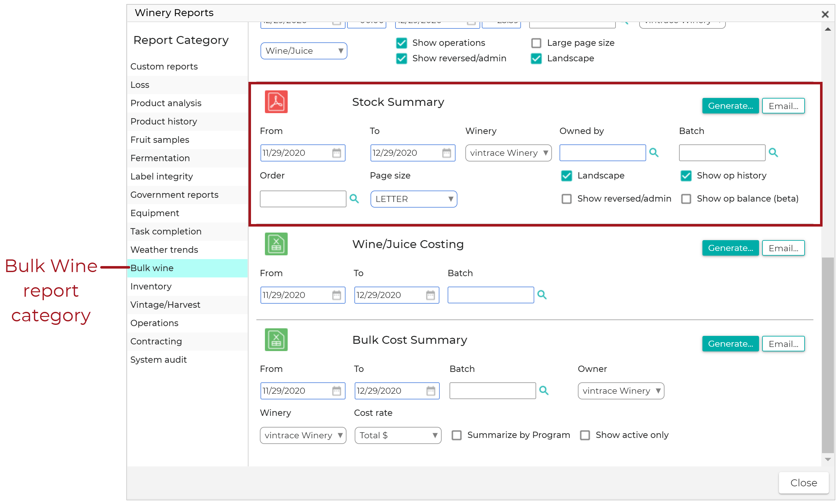Search Stock Summary Batch field
The width and height of the screenshot is (839, 504).
click(x=773, y=153)
